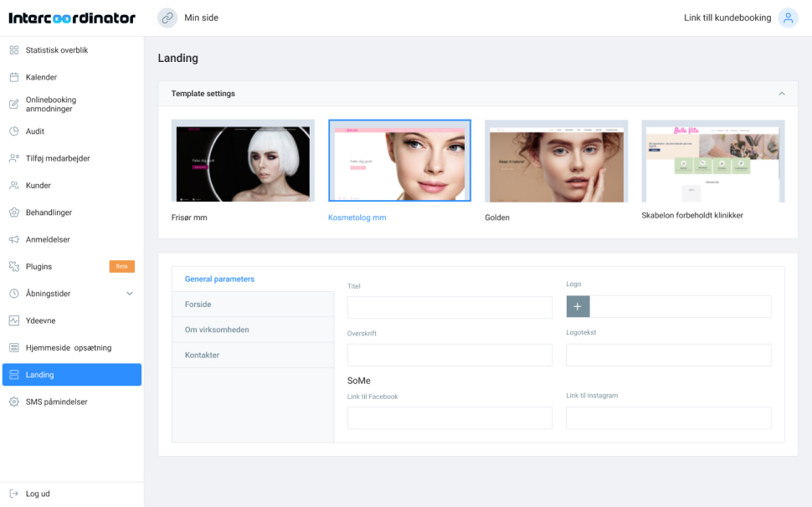This screenshot has height=507, width=812.
Task: Click the Link til Instagram input field
Action: [x=669, y=418]
